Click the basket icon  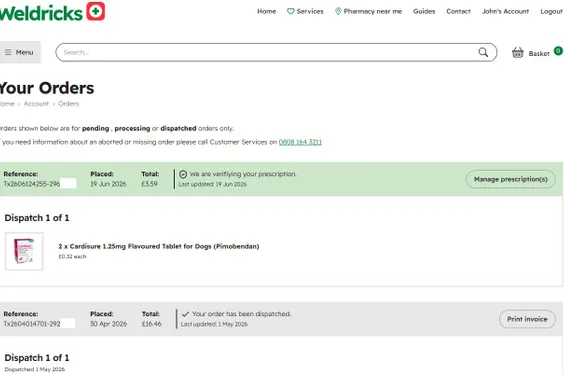pyautogui.click(x=518, y=52)
